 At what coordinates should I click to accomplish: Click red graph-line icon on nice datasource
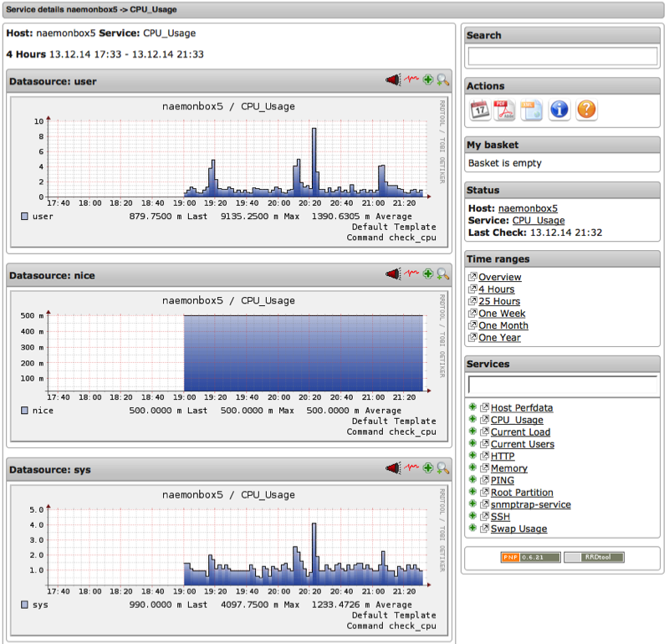tap(411, 273)
